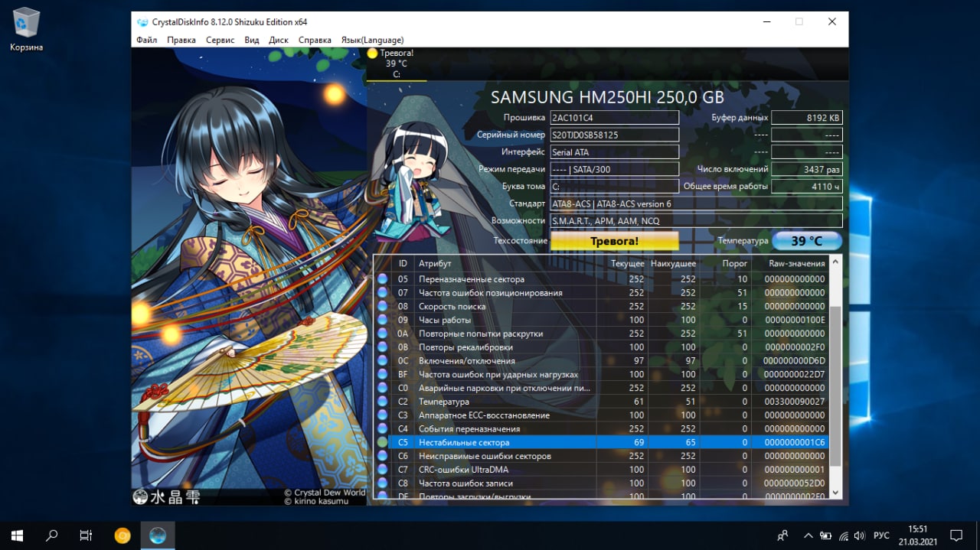Open the Язык(Language) menu
Image resolution: width=980 pixels, height=550 pixels.
372,40
